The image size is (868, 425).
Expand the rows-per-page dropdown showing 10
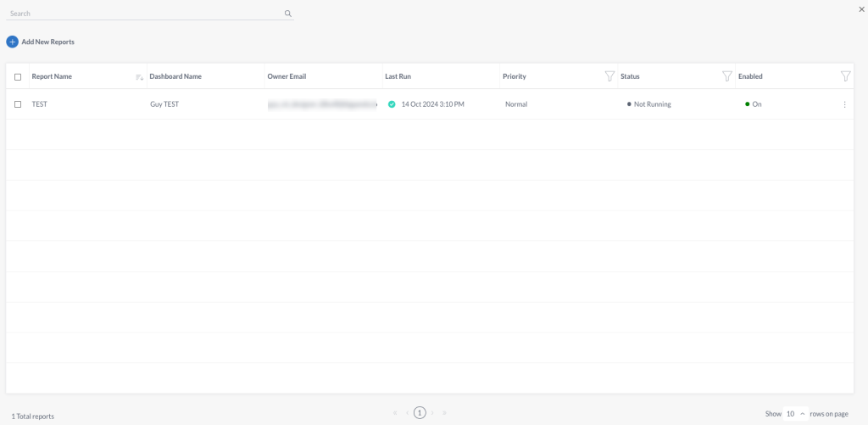point(795,413)
